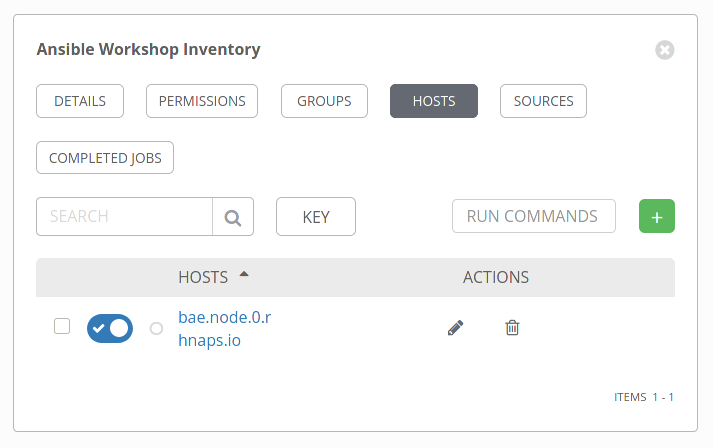Switch to the Permissions tab
The image size is (713, 448).
tap(202, 101)
